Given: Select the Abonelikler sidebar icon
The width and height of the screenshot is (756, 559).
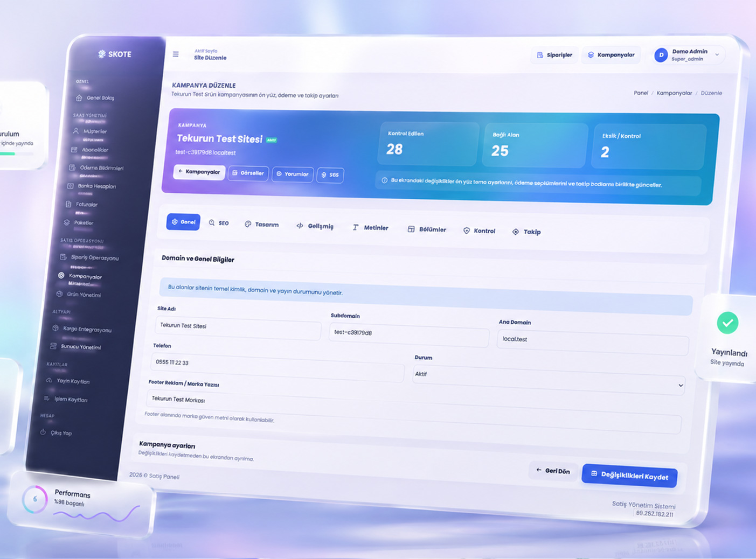Looking at the screenshot, I should click(x=74, y=149).
